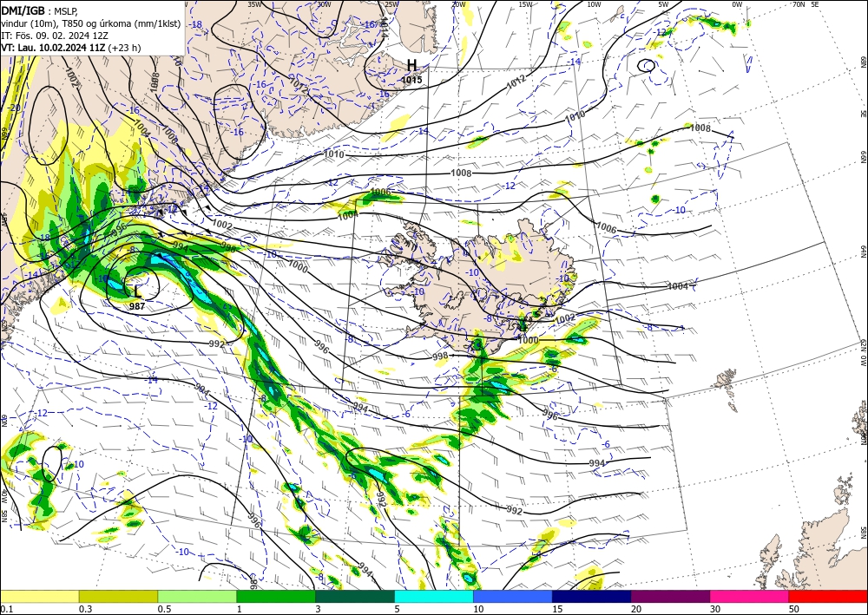Select the 1015 pressure value label
The height and width of the screenshot is (615, 868).
(411, 80)
